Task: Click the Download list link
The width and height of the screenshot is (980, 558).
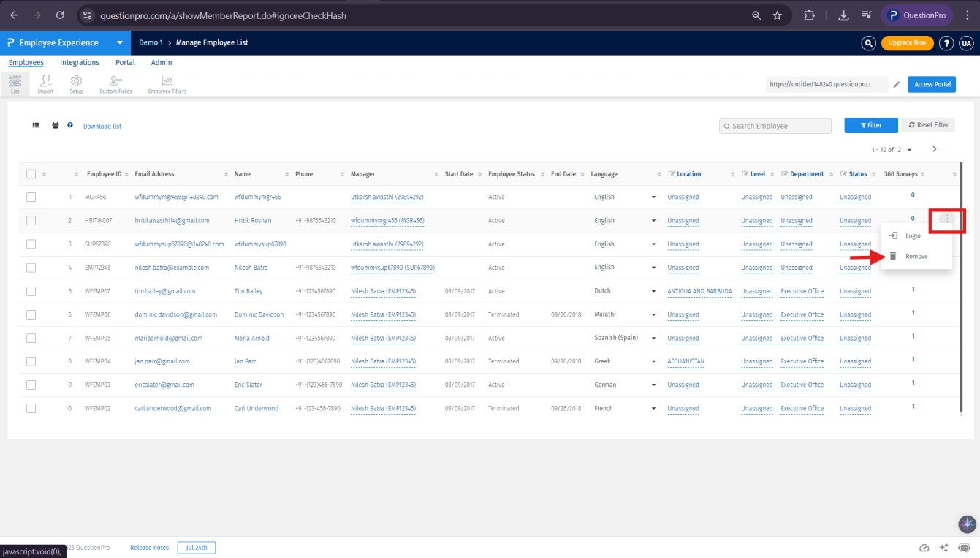Action: pyautogui.click(x=102, y=127)
